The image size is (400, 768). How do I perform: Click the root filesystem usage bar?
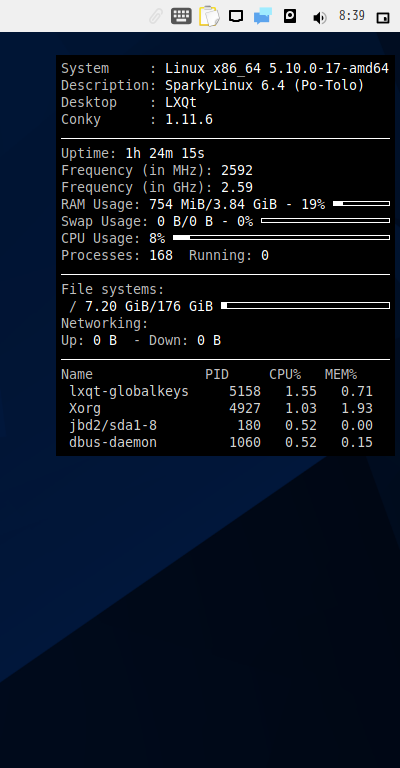[306, 306]
